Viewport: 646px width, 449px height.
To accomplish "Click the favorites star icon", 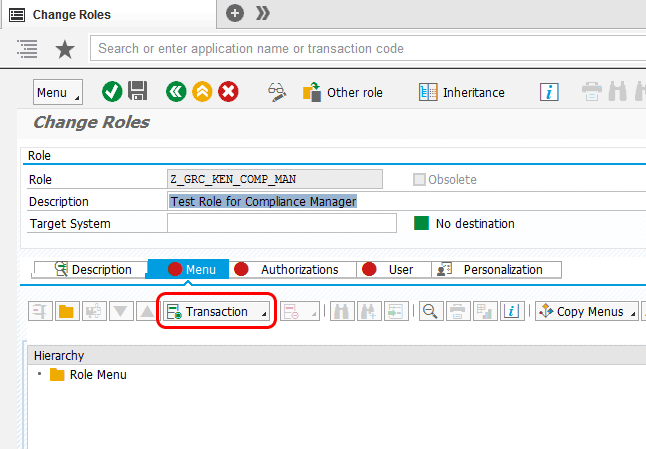I will coord(65,49).
